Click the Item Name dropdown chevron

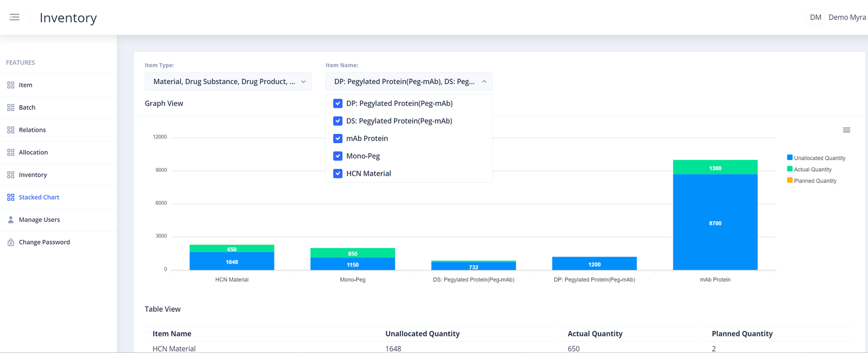tap(484, 82)
